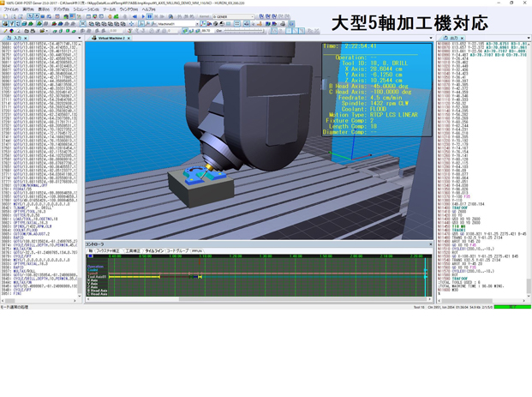The height and width of the screenshot is (397, 532).
Task: Click the orange tool holder icon
Action: 260,24
